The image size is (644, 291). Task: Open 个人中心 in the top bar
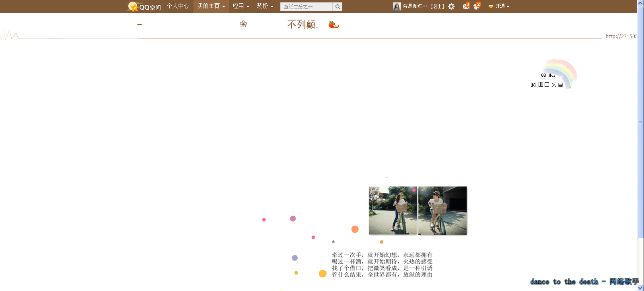pyautogui.click(x=178, y=6)
